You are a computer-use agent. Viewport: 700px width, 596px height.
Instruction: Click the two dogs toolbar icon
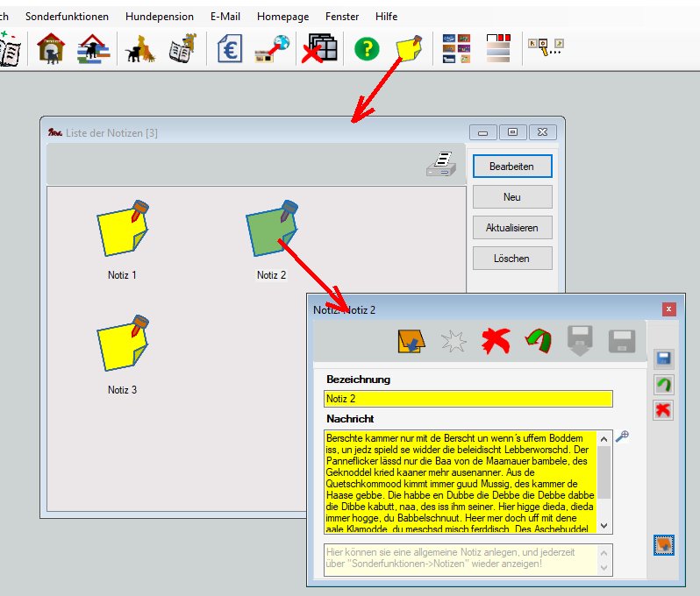coord(140,48)
